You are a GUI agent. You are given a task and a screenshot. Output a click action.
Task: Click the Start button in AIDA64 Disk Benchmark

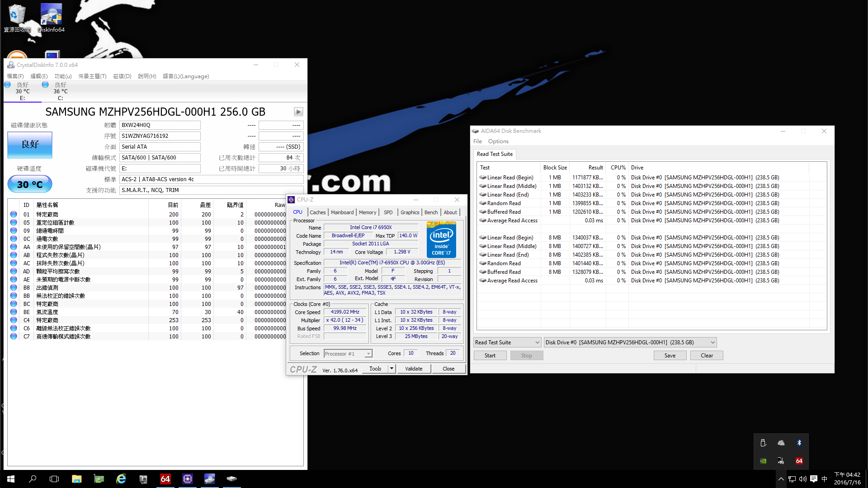490,356
